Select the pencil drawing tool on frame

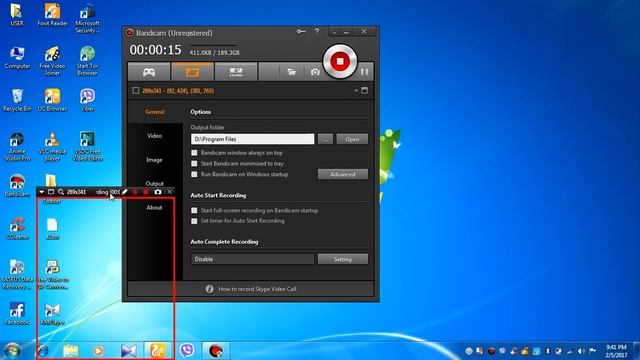(x=124, y=191)
